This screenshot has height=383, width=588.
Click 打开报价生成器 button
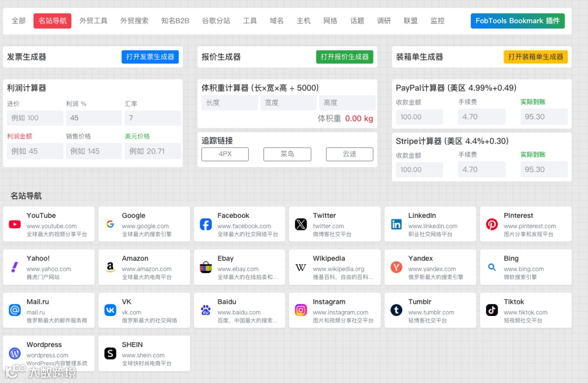point(345,57)
